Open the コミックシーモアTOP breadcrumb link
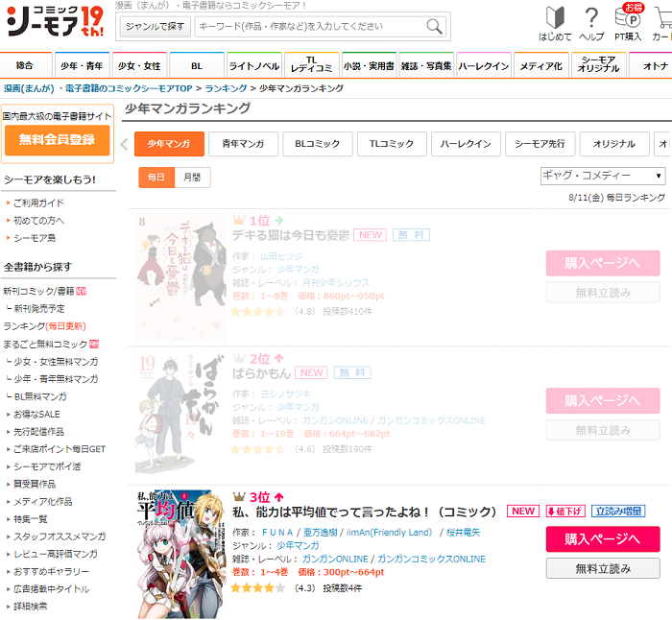The image size is (672, 620). (x=98, y=88)
